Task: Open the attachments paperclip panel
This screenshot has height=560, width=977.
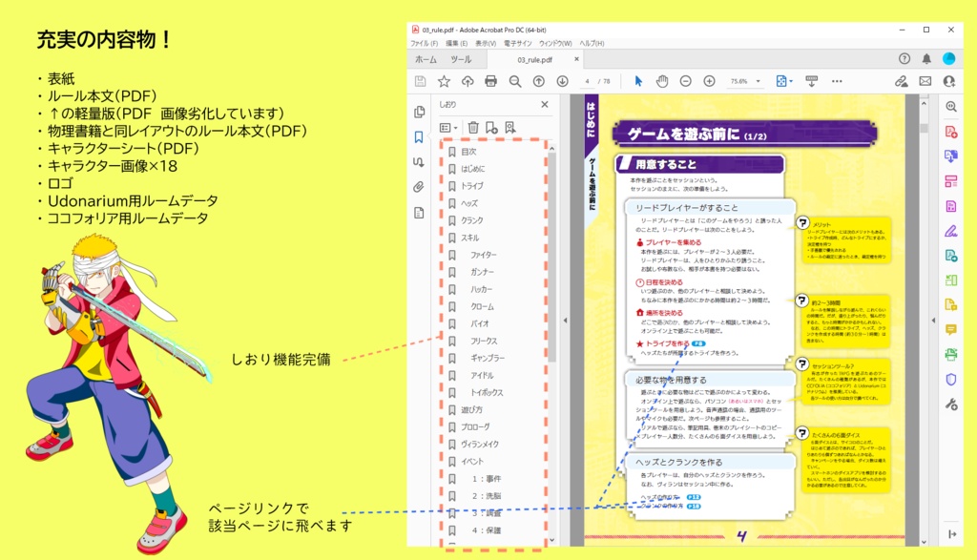Action: tap(419, 187)
